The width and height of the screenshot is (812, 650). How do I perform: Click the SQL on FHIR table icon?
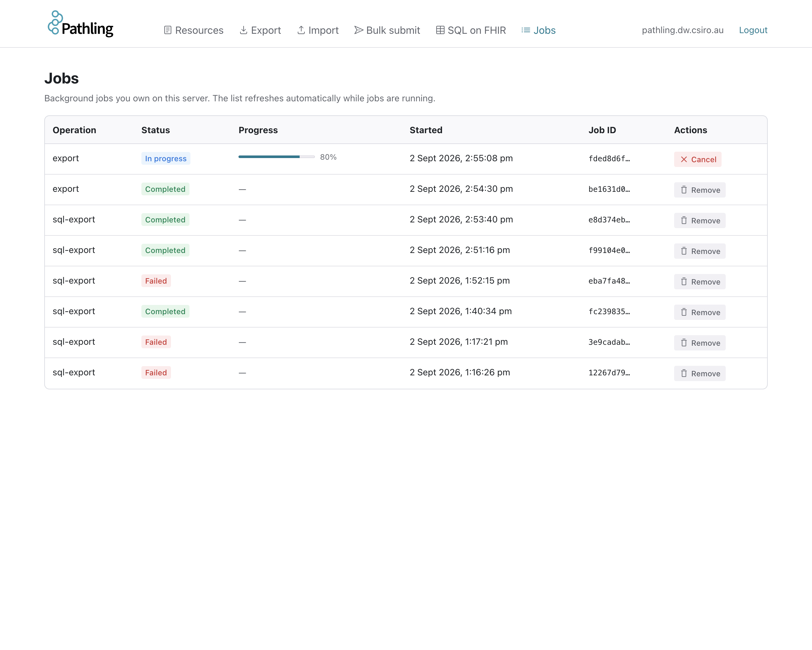click(440, 30)
